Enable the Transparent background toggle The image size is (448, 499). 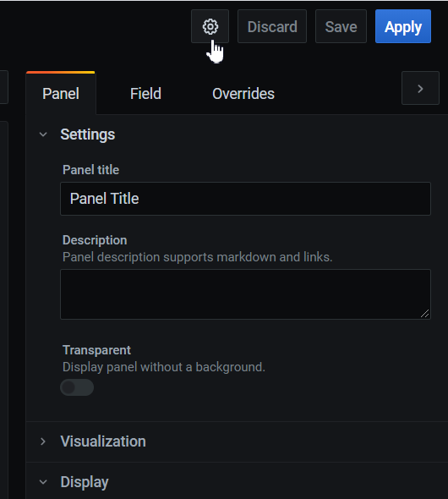(x=77, y=387)
